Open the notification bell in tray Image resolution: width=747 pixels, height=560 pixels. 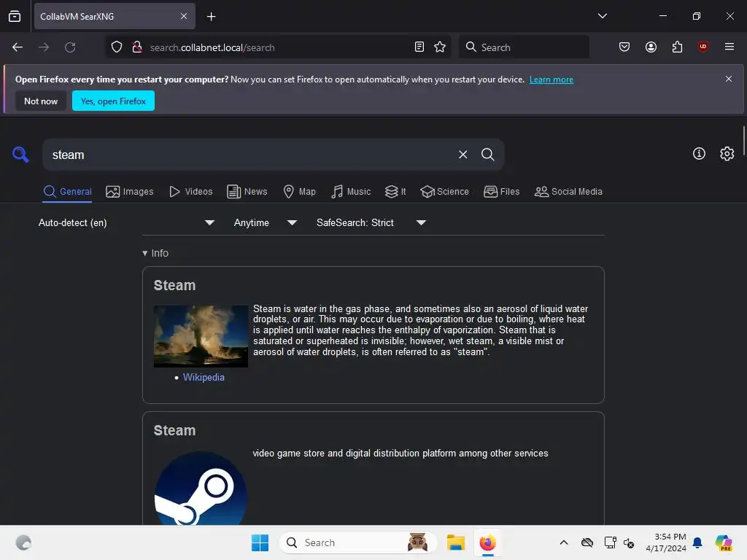coord(697,542)
